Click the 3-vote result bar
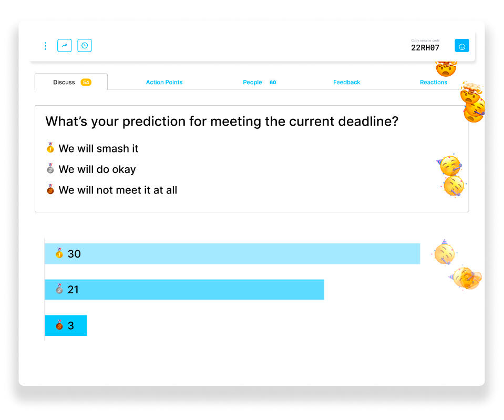The width and height of the screenshot is (504, 420). click(76, 326)
